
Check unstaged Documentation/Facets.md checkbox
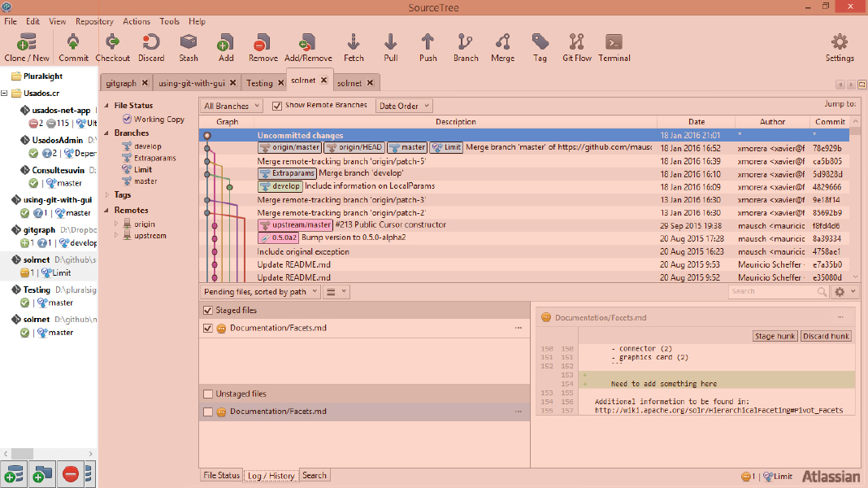click(x=208, y=412)
